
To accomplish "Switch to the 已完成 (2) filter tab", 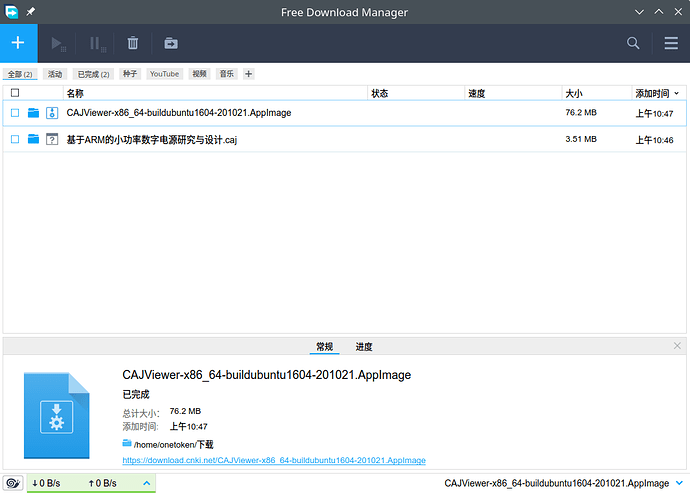I will [x=93, y=74].
